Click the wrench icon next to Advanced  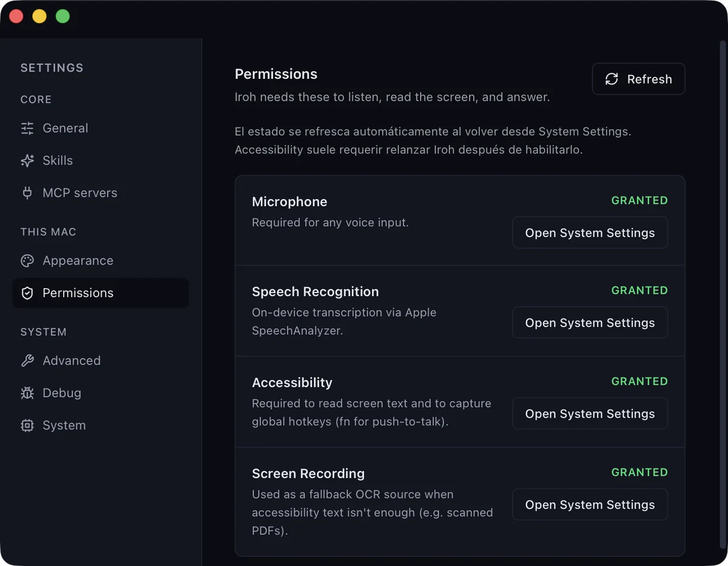pos(27,360)
